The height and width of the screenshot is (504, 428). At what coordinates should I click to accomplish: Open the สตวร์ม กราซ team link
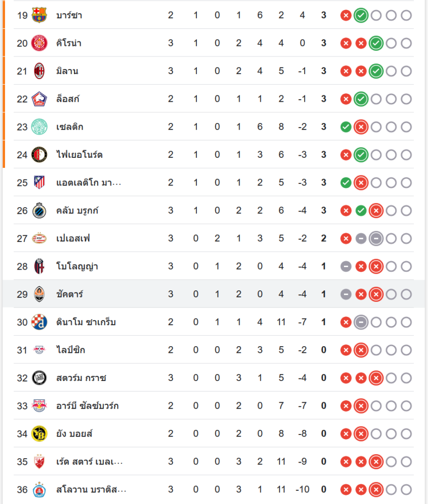(81, 378)
